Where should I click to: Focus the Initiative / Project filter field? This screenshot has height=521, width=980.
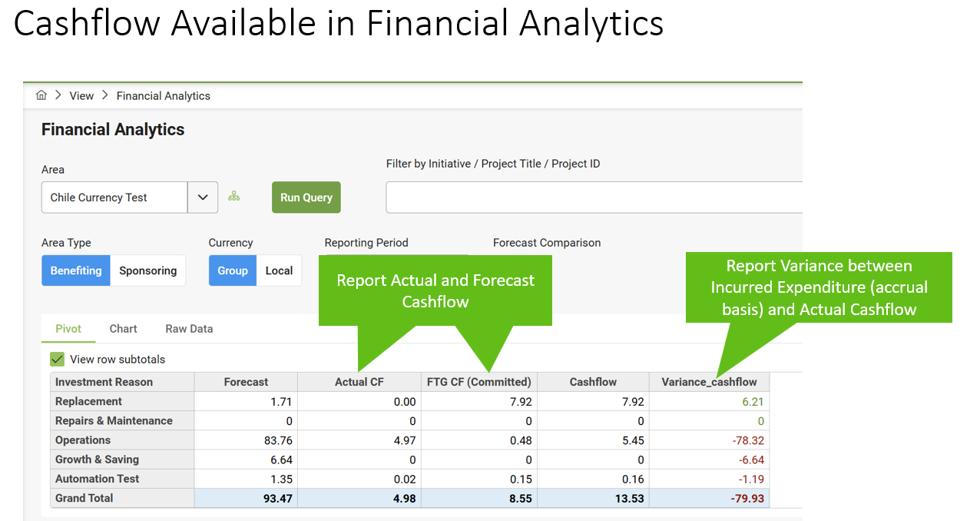pos(594,197)
